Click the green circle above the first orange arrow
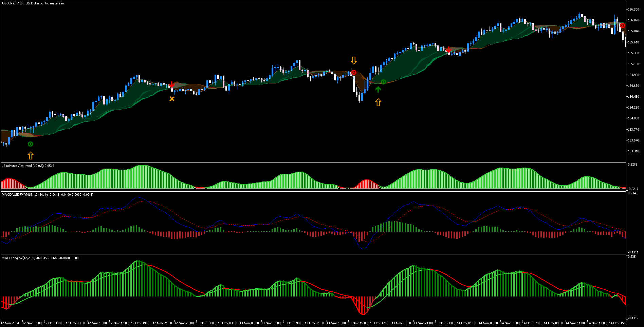 click(30, 144)
